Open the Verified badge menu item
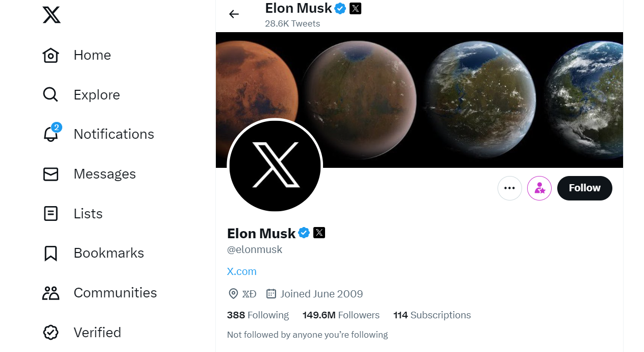 [x=51, y=333]
